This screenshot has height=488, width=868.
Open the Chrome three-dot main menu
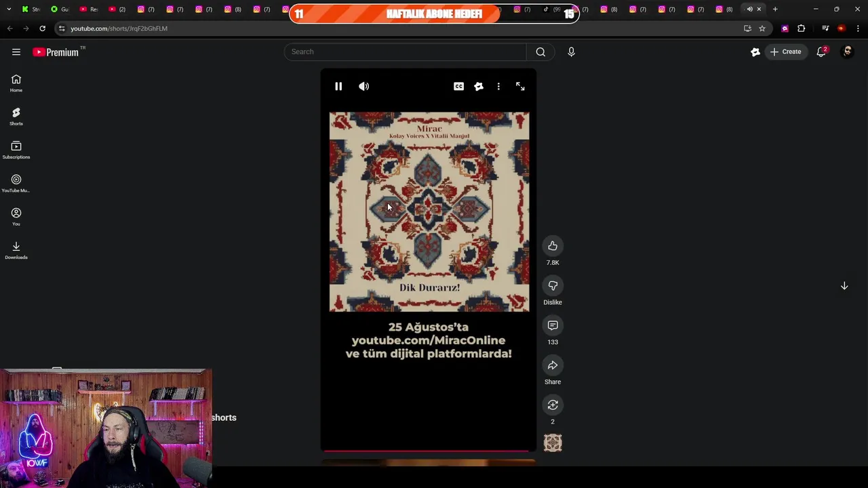click(858, 28)
